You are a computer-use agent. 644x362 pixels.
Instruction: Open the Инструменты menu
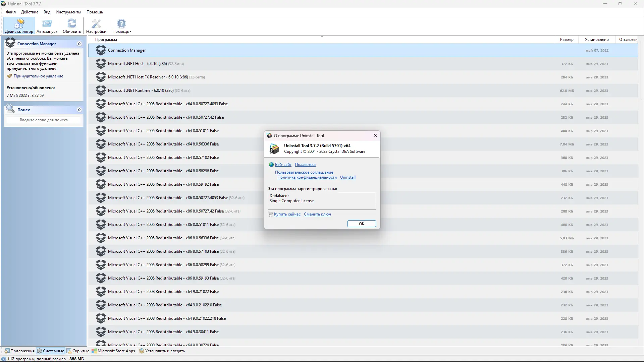click(x=68, y=12)
